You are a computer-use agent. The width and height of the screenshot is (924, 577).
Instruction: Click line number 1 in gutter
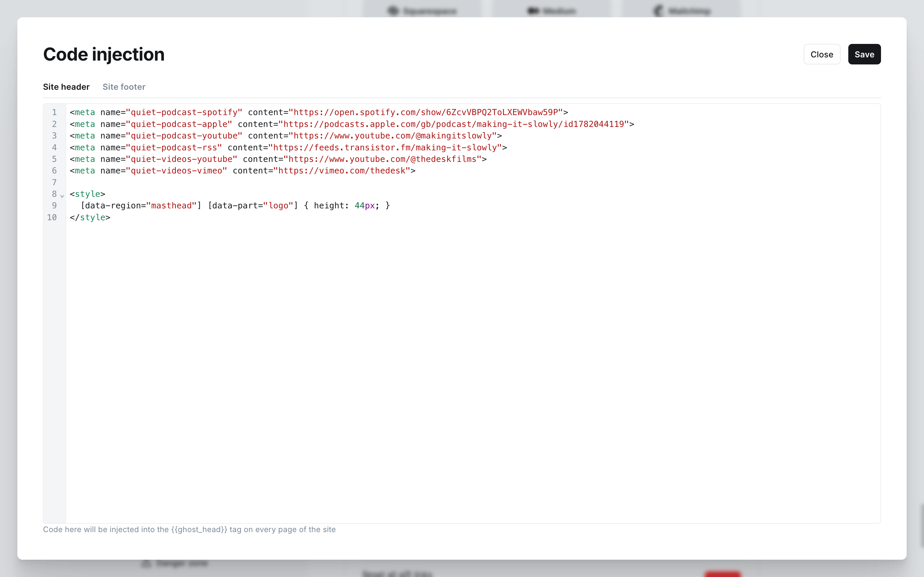(x=54, y=112)
